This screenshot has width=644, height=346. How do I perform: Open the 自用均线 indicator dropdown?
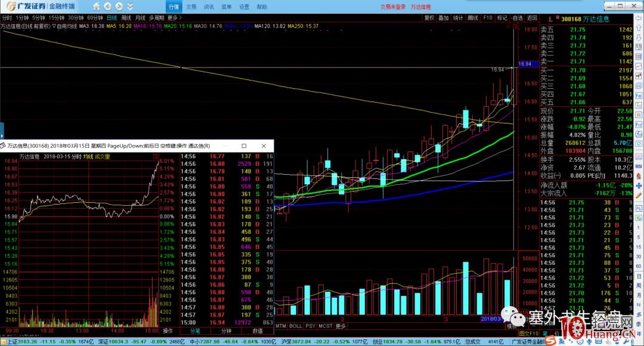point(65,26)
